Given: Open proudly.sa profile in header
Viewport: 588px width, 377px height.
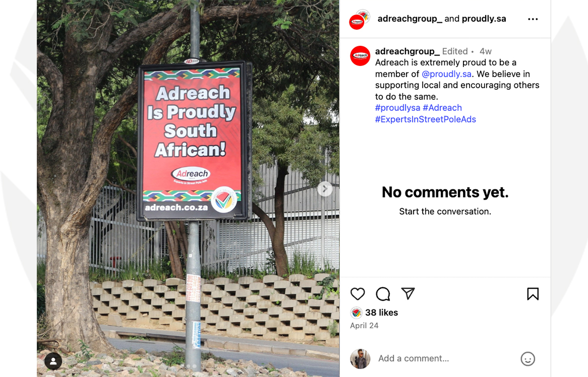Looking at the screenshot, I should tap(484, 19).
